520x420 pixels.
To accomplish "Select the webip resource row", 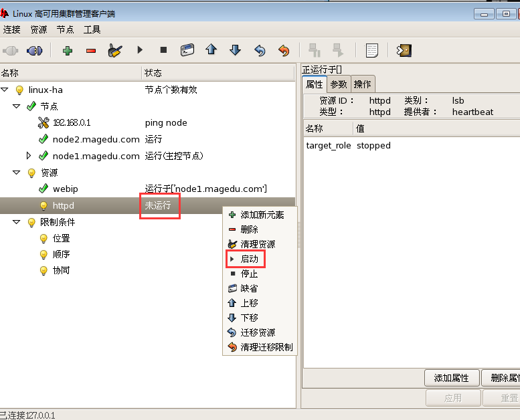I will coord(65,189).
